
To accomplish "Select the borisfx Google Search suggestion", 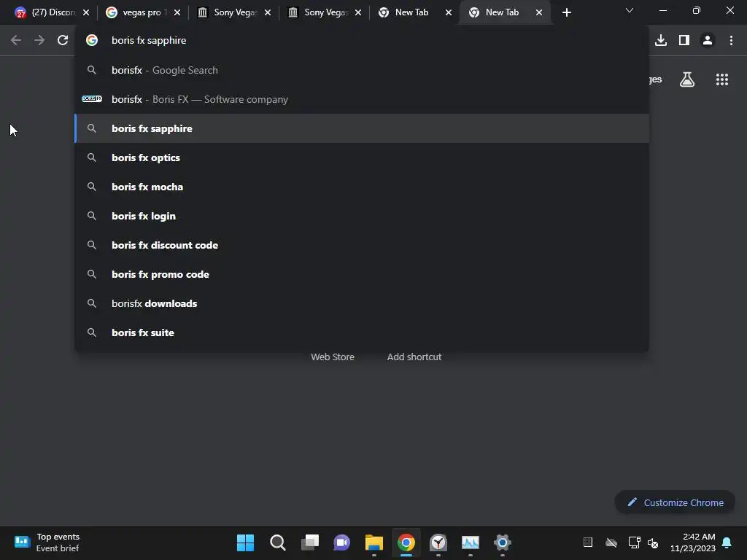I will click(x=362, y=70).
